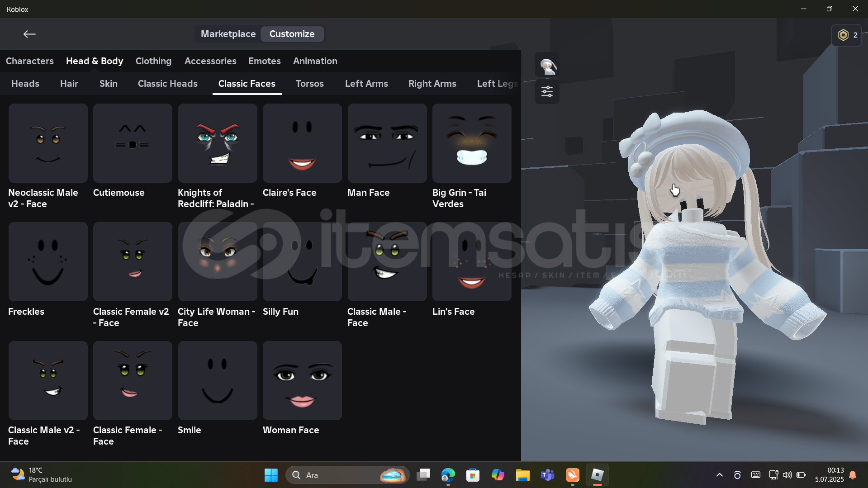Select the Customize tab
The height and width of the screenshot is (488, 868).
coord(292,34)
